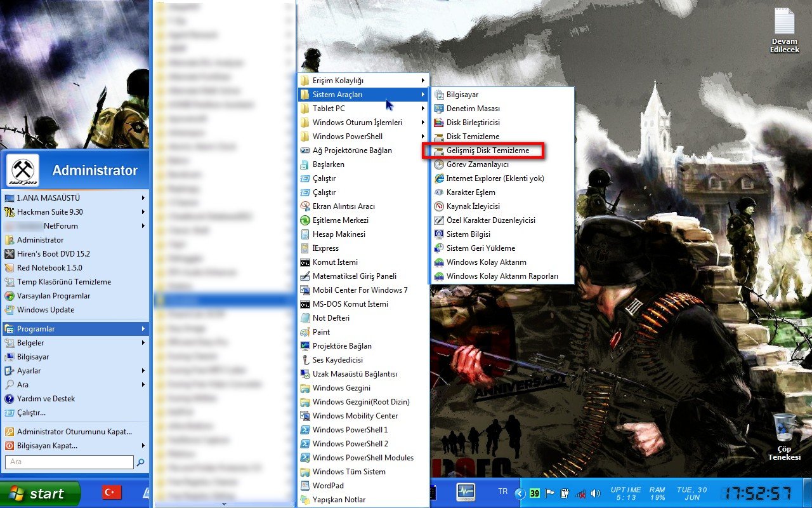
Task: Click the MS-DOS Komut İstemi icon
Action: point(305,304)
